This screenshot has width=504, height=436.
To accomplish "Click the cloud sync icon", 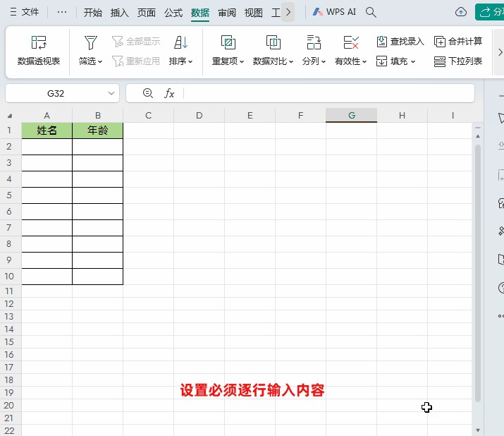I will pyautogui.click(x=461, y=12).
